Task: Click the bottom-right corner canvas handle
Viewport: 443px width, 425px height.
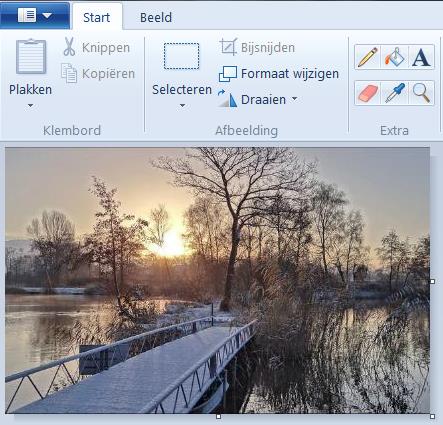Action: pyautogui.click(x=432, y=416)
